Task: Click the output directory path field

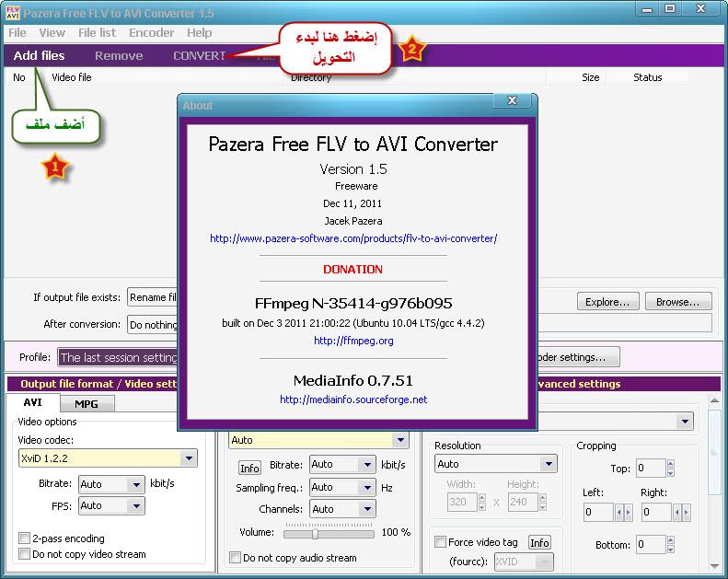Action: 625,323
